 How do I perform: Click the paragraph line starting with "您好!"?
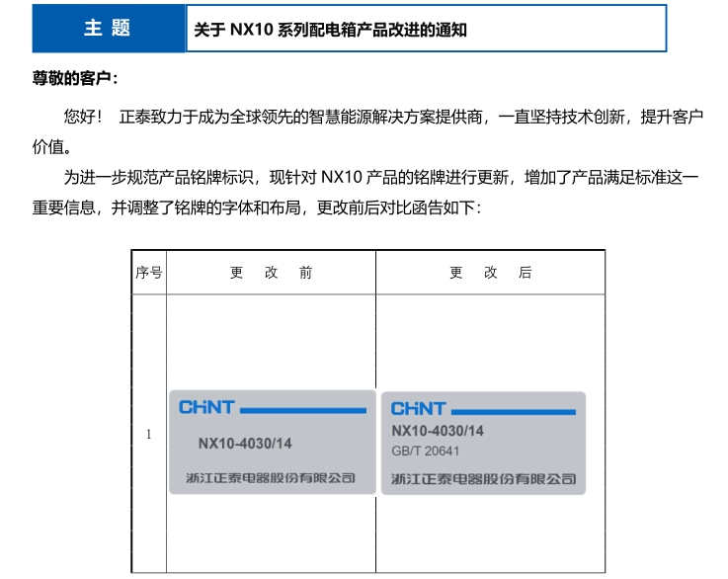383,117
